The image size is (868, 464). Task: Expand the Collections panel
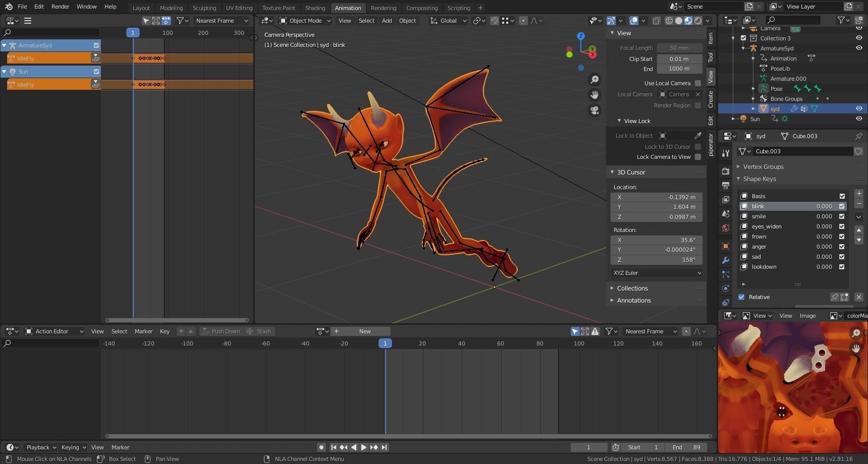point(632,288)
